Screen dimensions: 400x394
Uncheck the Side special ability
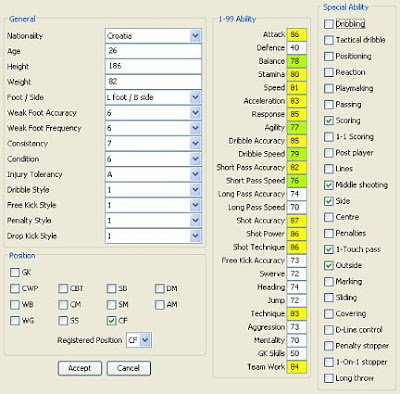pos(329,201)
